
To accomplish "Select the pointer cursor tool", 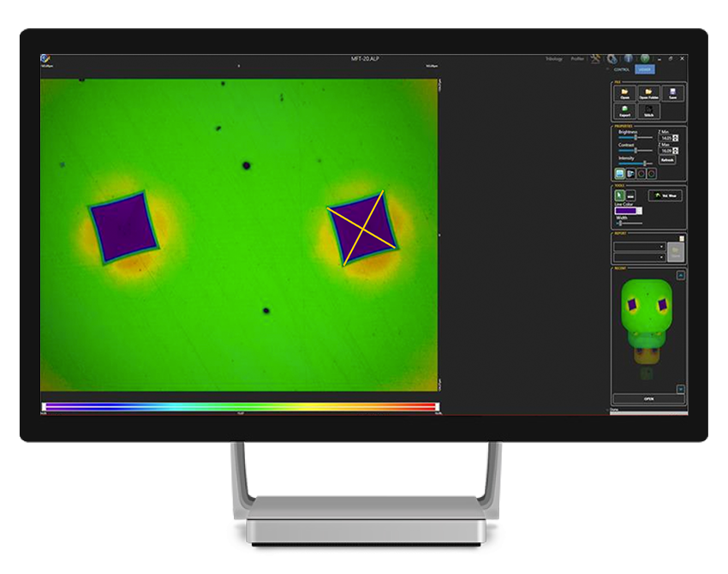I will 620,195.
